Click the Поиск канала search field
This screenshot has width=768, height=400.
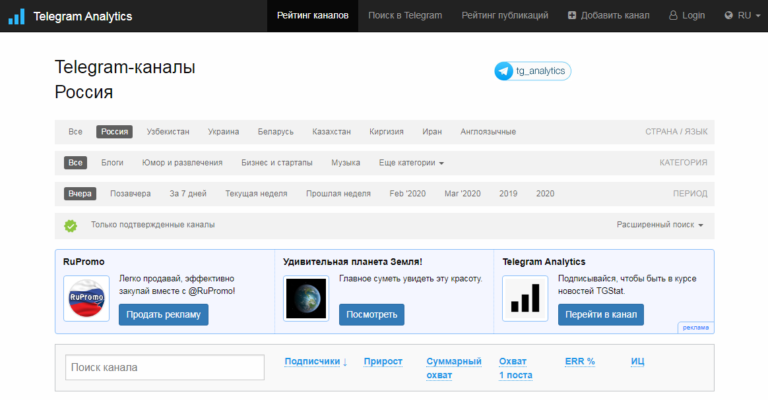click(165, 367)
